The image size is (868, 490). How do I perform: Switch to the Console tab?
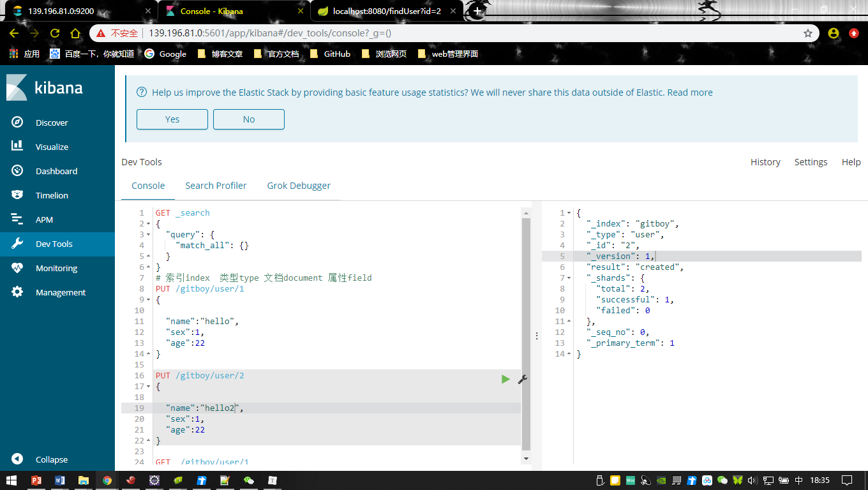[x=148, y=186]
